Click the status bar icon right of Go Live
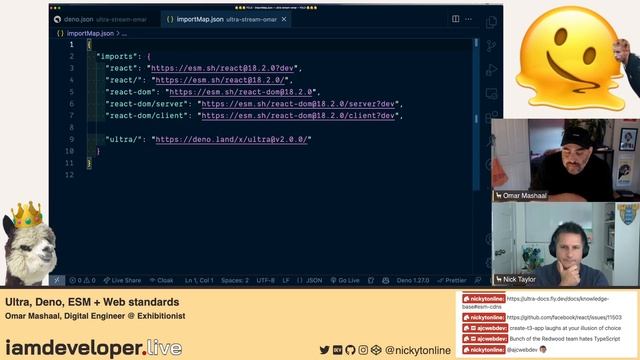The width and height of the screenshot is (640, 360). tap(371, 280)
